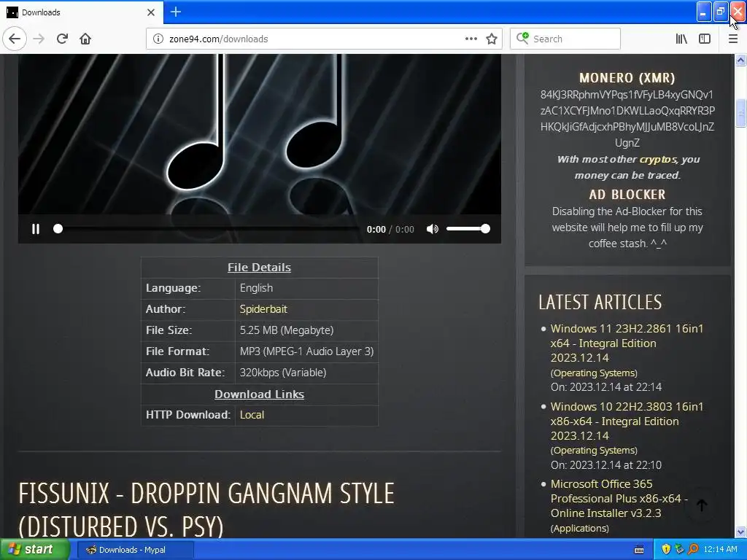Screen dimensions: 747x560
Task: Click the music notes video thumbnail
Action: coord(260,134)
